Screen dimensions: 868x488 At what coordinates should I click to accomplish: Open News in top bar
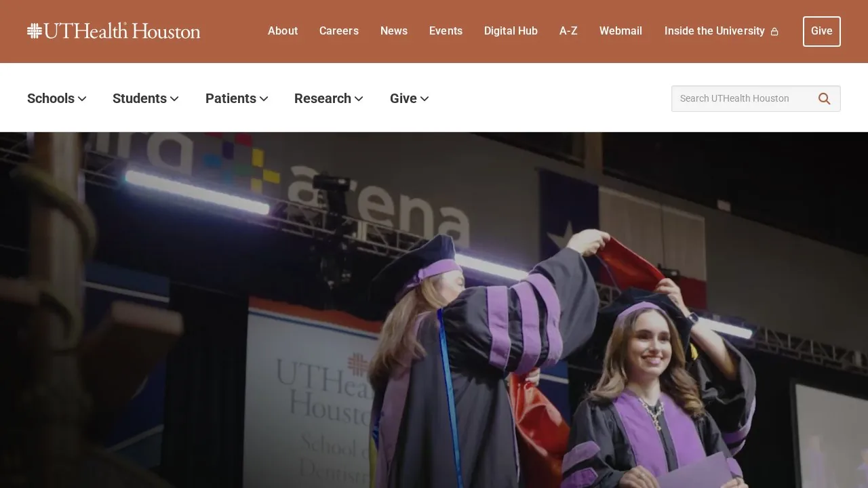click(x=394, y=31)
